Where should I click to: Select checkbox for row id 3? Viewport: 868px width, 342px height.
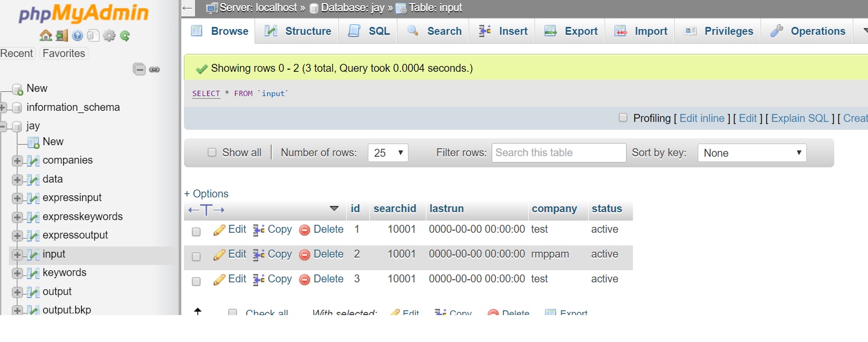pos(196,281)
